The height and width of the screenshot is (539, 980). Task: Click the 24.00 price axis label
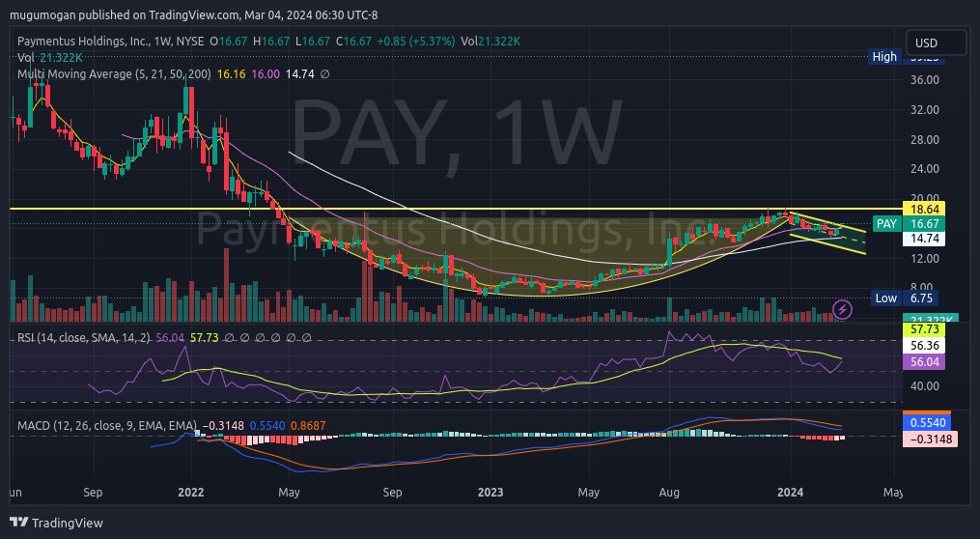pyautogui.click(x=924, y=169)
